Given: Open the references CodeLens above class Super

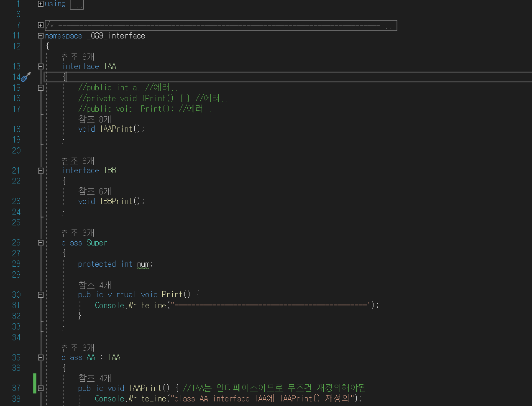Looking at the screenshot, I should point(78,232).
